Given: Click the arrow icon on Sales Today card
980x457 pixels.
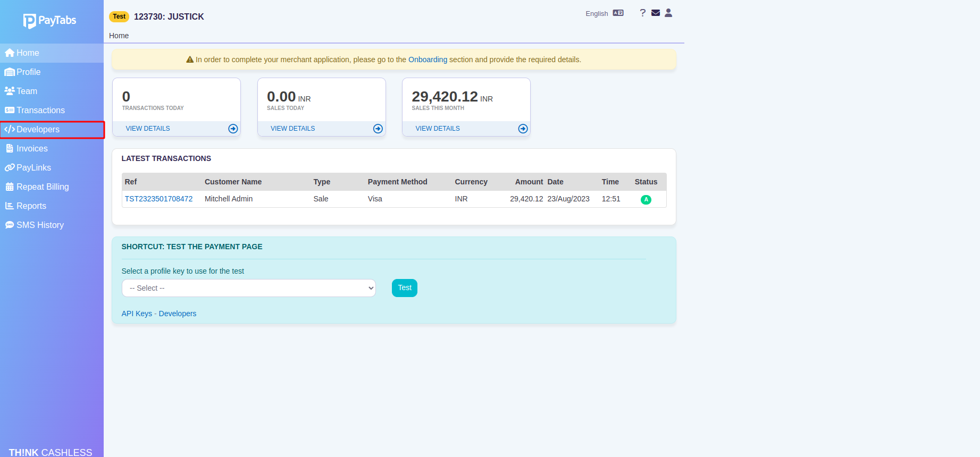Looking at the screenshot, I should pyautogui.click(x=378, y=129).
